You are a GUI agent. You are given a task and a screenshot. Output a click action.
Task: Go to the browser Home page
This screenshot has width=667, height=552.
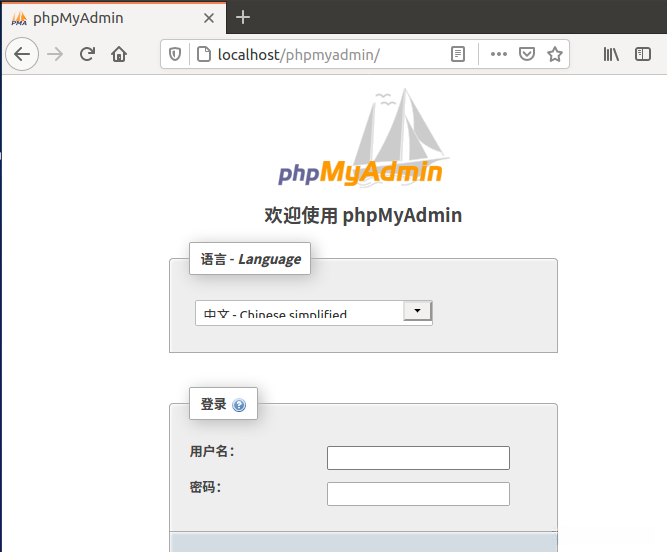coord(119,54)
